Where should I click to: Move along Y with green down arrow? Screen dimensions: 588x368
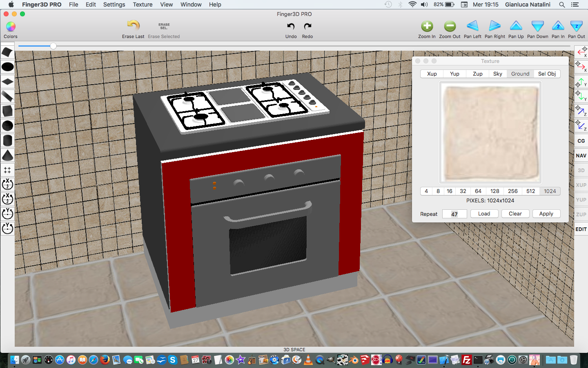[581, 96]
